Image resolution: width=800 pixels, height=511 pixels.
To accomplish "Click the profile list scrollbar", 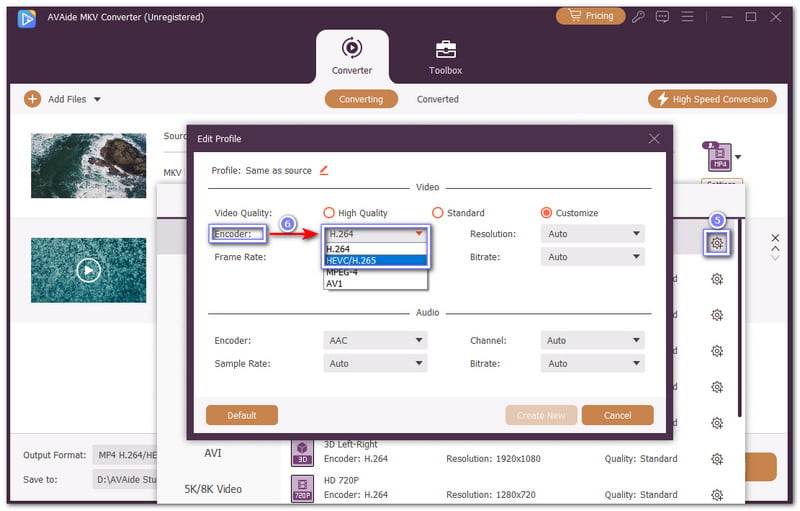I will click(739, 316).
